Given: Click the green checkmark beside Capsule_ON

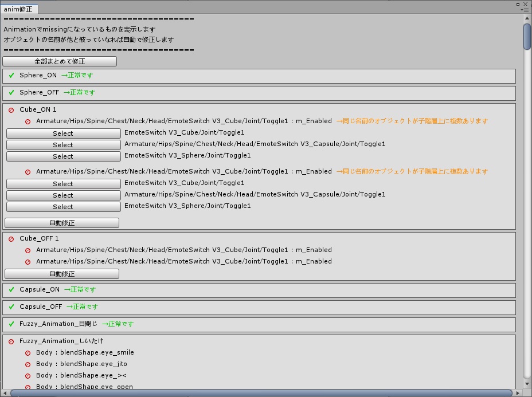Looking at the screenshot, I should [11, 290].
